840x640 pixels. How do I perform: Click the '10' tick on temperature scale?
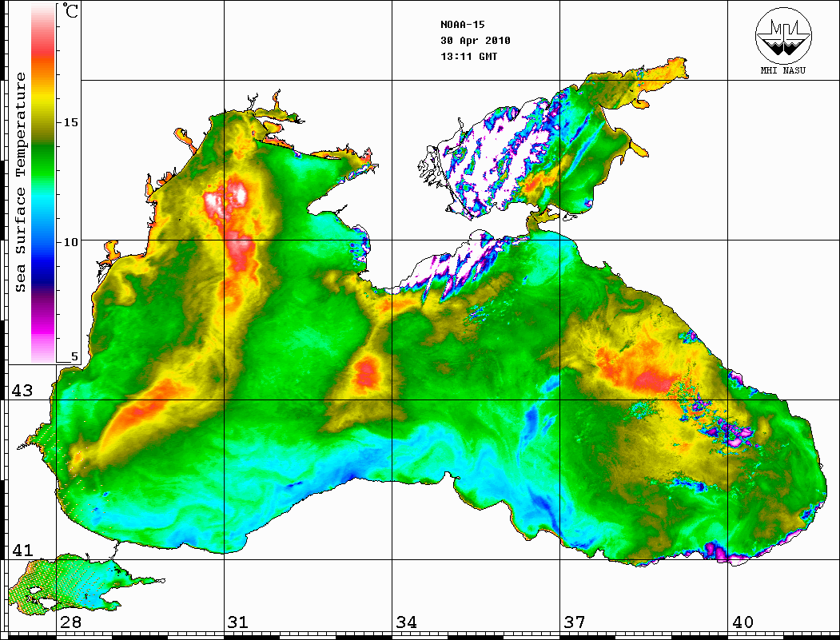pos(70,242)
